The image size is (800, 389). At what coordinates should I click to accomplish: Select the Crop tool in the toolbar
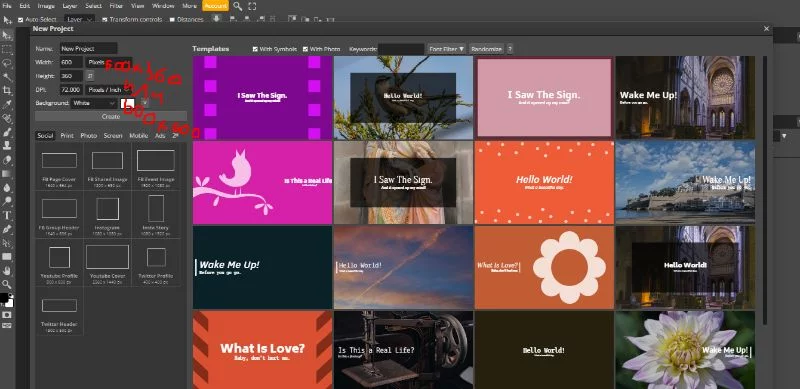tap(7, 90)
